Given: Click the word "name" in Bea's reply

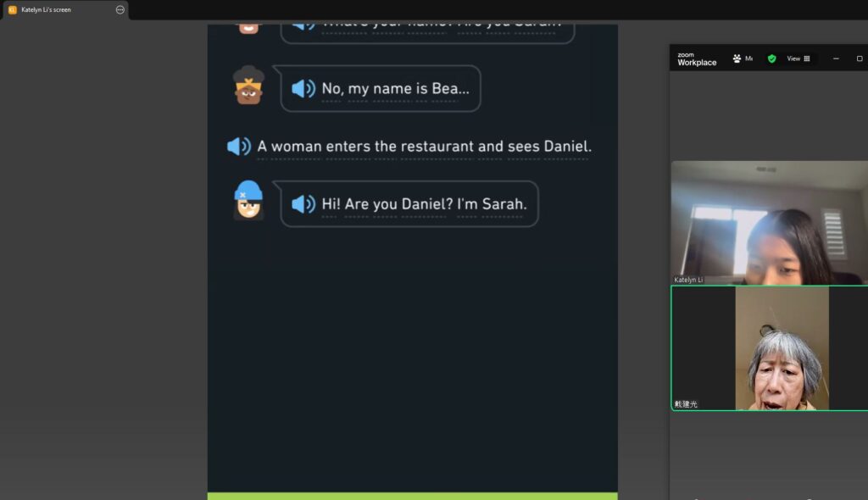Looking at the screenshot, I should click(392, 89).
